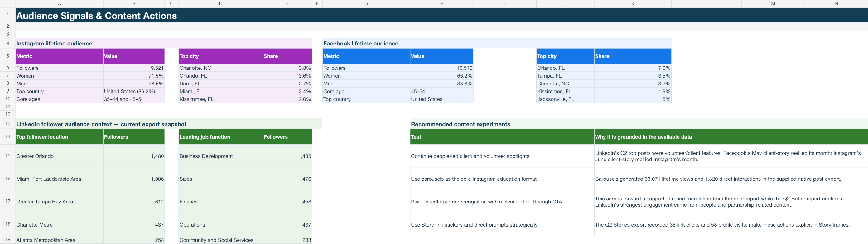
Task: Select the Greater Orlando location cell
Action: pyautogui.click(x=59, y=156)
